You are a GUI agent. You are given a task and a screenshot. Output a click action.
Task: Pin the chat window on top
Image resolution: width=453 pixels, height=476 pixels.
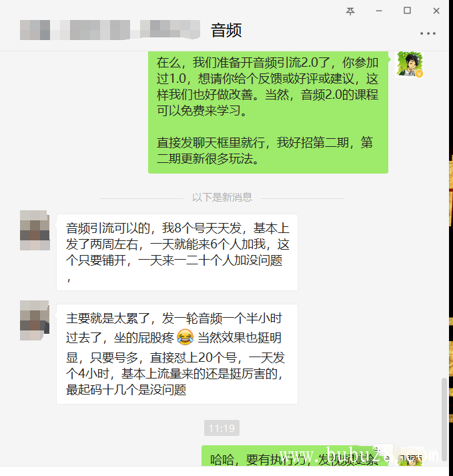pyautogui.click(x=350, y=11)
